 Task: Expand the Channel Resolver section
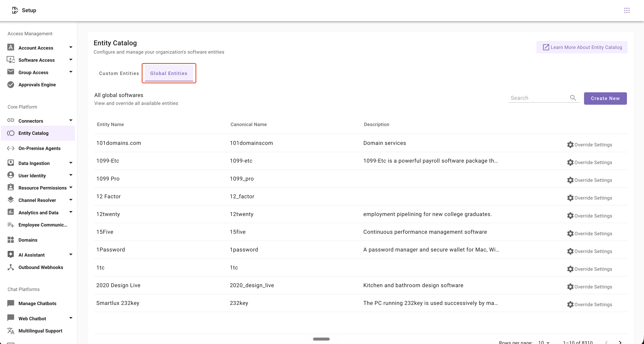pos(71,200)
